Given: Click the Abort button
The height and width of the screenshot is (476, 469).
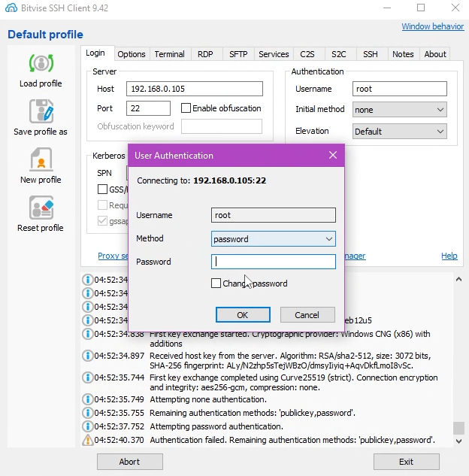Looking at the screenshot, I should (x=129, y=462).
